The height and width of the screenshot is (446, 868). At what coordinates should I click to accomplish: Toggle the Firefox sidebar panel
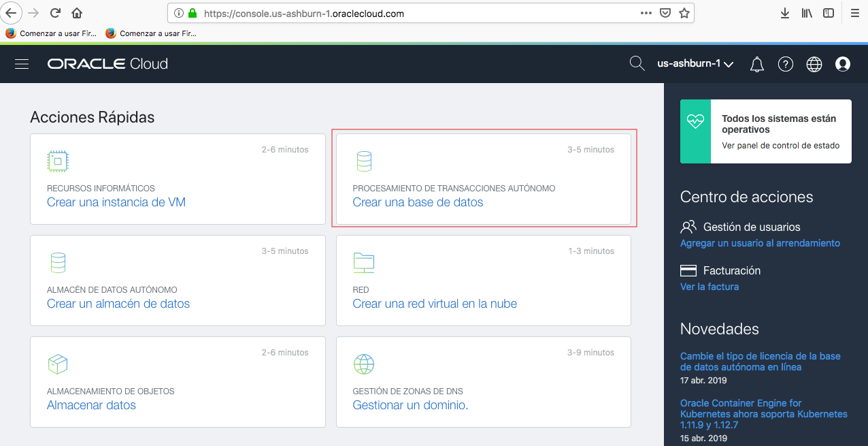[x=828, y=12]
